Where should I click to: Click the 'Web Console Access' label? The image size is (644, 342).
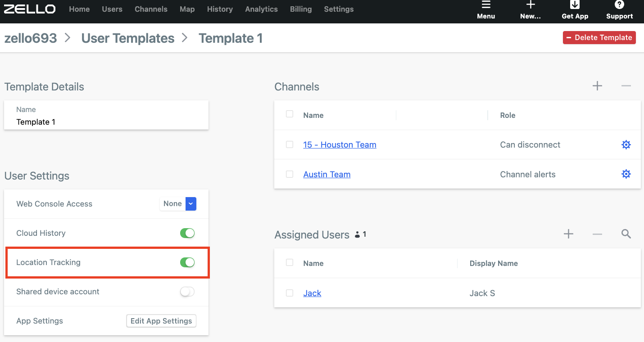point(54,204)
